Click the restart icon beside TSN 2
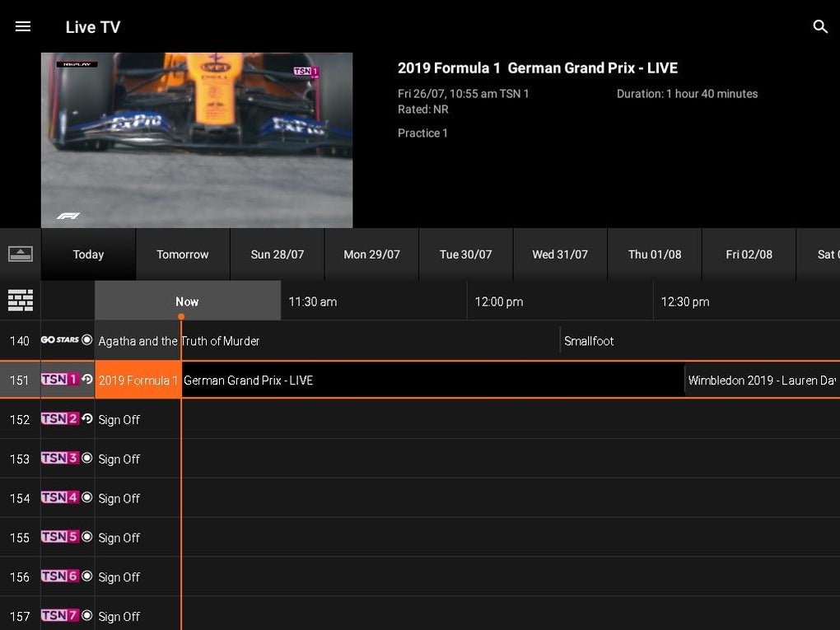The width and height of the screenshot is (840, 630). (x=86, y=420)
